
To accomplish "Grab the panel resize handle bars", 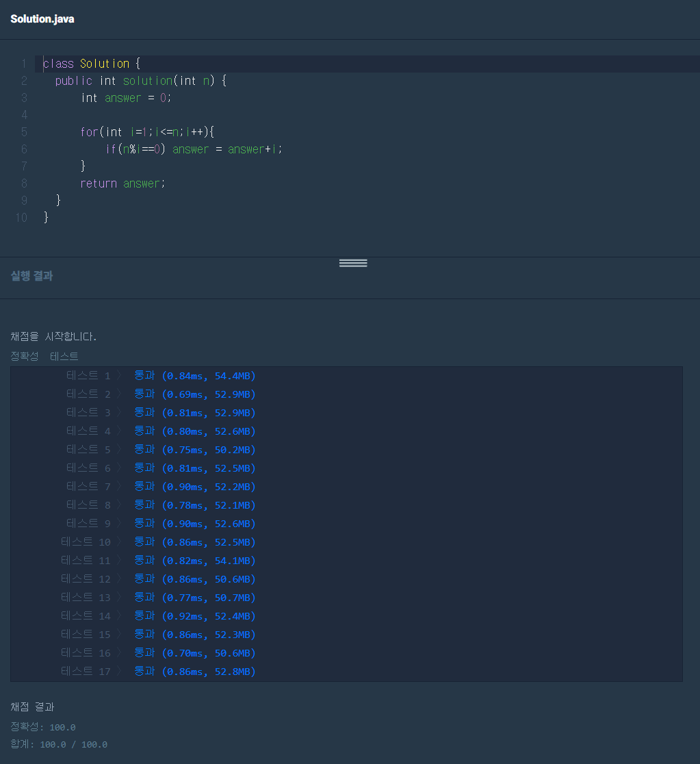I will 353,263.
